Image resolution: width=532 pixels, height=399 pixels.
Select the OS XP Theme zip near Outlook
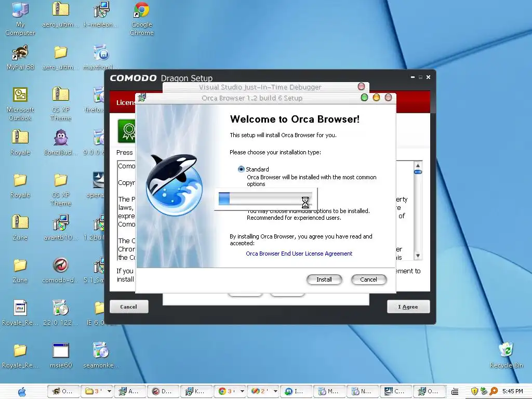61,104
